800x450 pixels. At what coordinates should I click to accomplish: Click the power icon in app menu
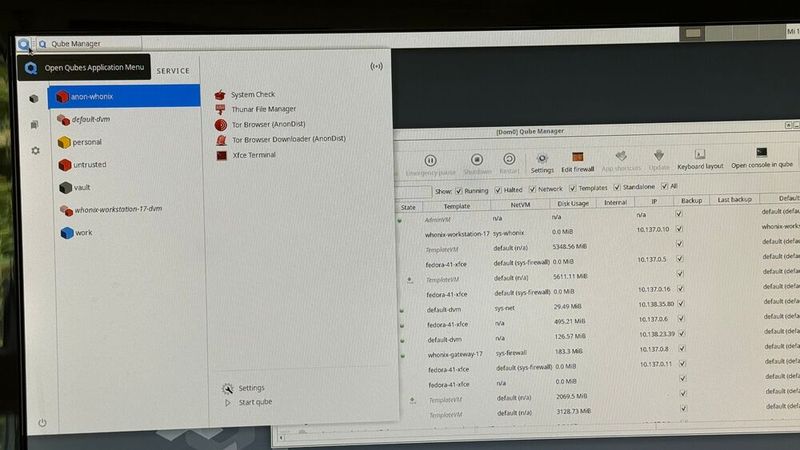(x=42, y=422)
